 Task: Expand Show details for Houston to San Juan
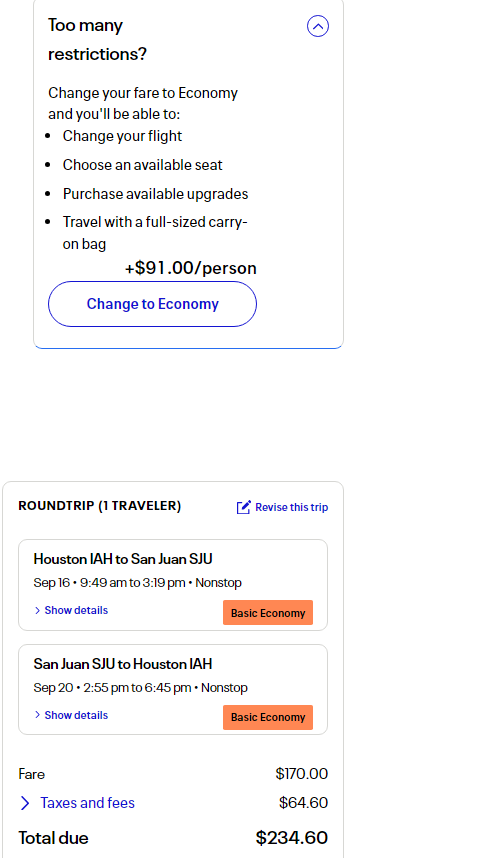click(x=71, y=610)
